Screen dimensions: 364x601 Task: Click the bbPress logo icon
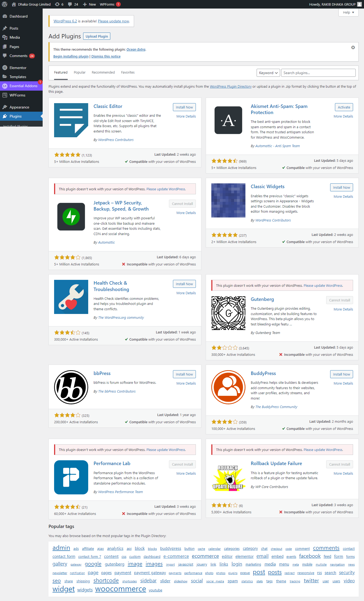click(x=71, y=387)
